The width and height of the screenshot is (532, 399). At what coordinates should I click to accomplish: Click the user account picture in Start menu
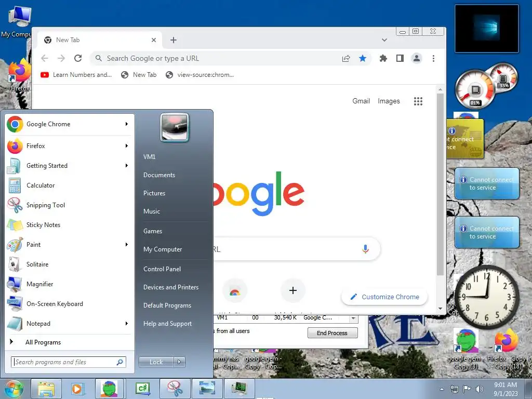point(175,127)
